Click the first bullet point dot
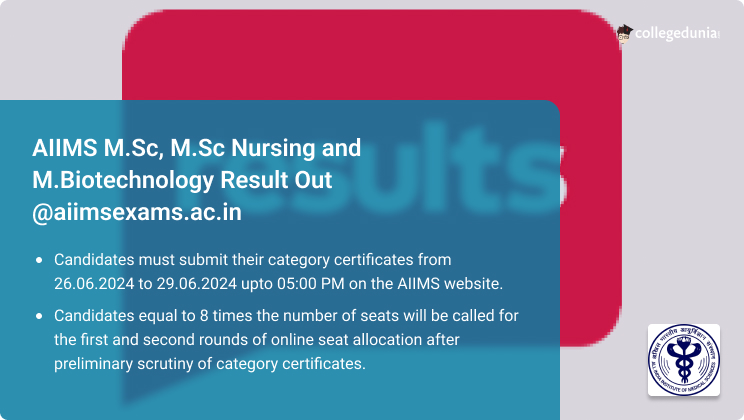 (39, 260)
